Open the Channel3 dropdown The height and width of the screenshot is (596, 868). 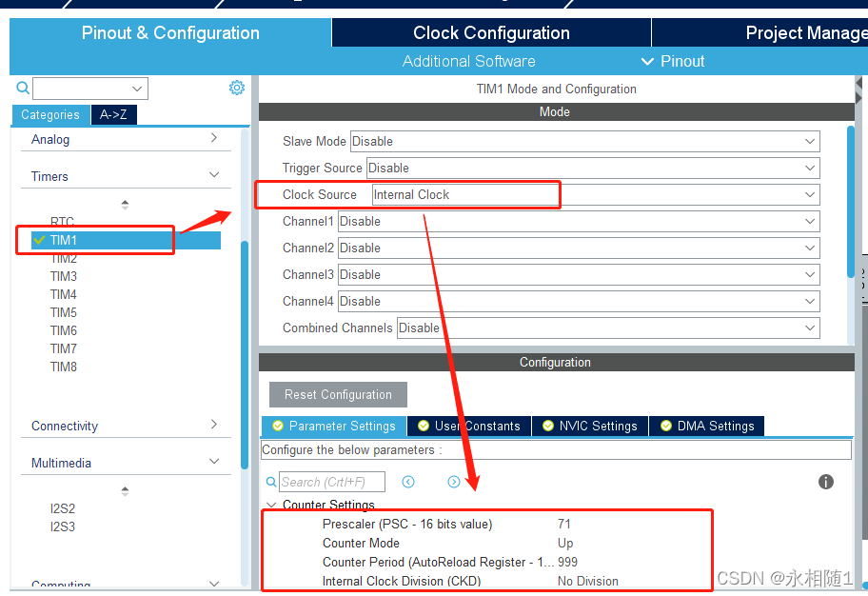579,274
